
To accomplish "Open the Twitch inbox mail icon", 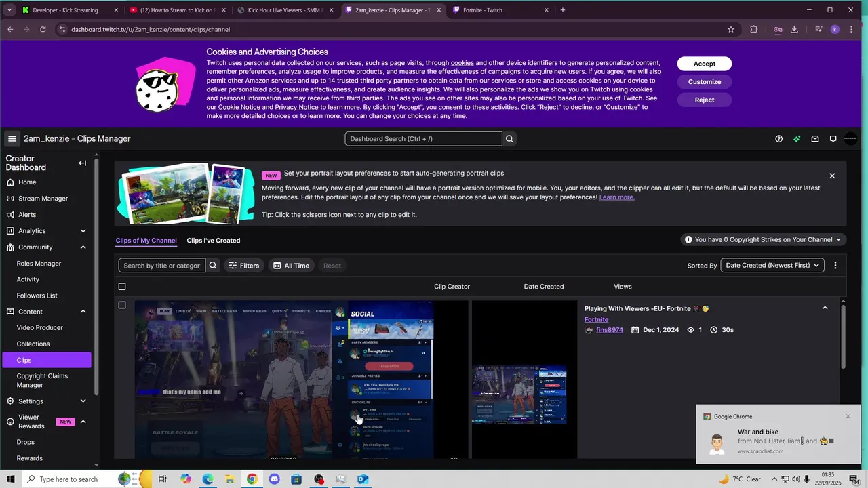I will 815,139.
